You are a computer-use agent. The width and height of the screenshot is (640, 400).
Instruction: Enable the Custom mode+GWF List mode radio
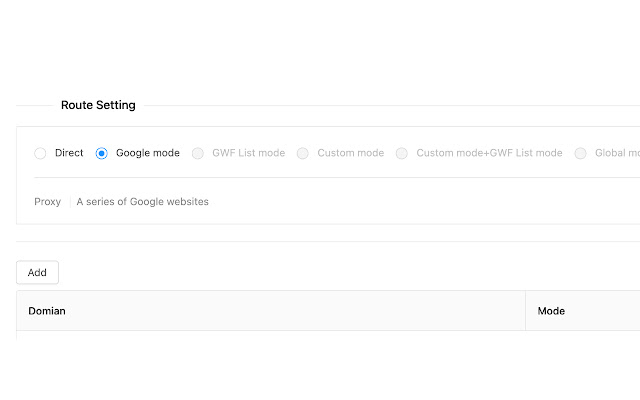click(402, 153)
